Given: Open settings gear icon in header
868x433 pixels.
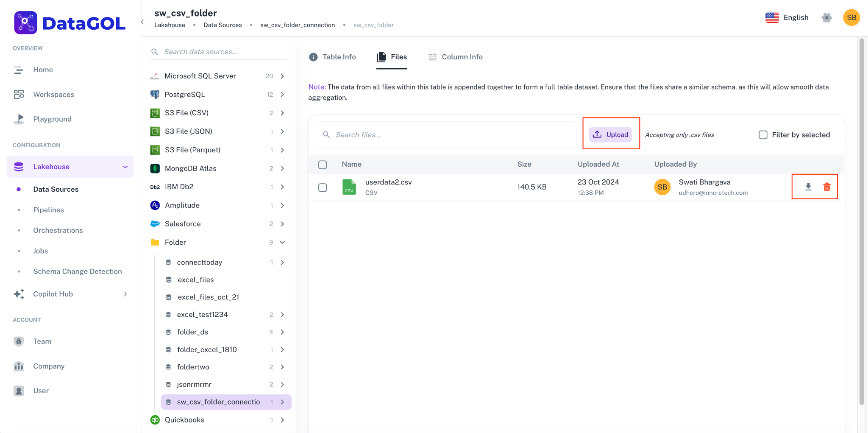Looking at the screenshot, I should click(x=826, y=17).
